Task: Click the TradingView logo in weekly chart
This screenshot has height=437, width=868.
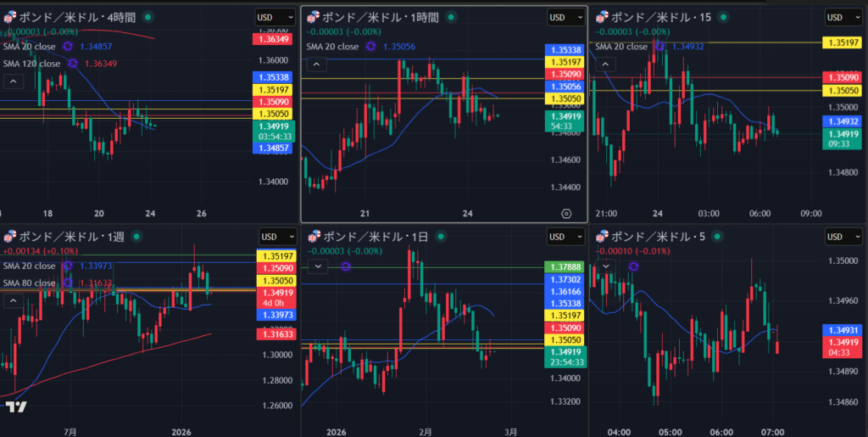Action: (15, 407)
